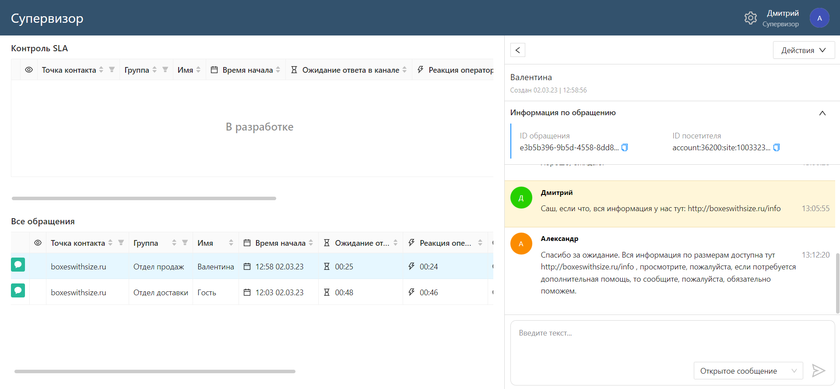Sort Контроль SLA by Точка контакта
The width and height of the screenshot is (840, 389).
coord(102,70)
